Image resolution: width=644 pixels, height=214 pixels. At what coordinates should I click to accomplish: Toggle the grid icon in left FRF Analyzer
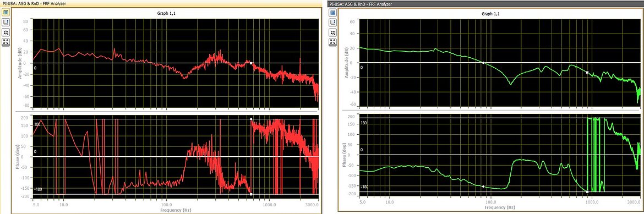pos(6,12)
